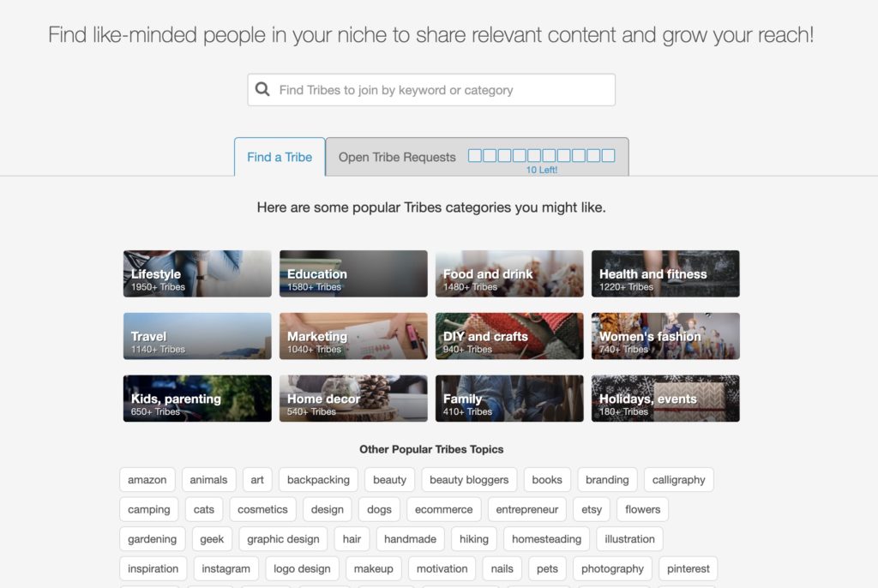Choose the inspiration topic tag
Viewport: 878px width, 588px height.
(153, 569)
